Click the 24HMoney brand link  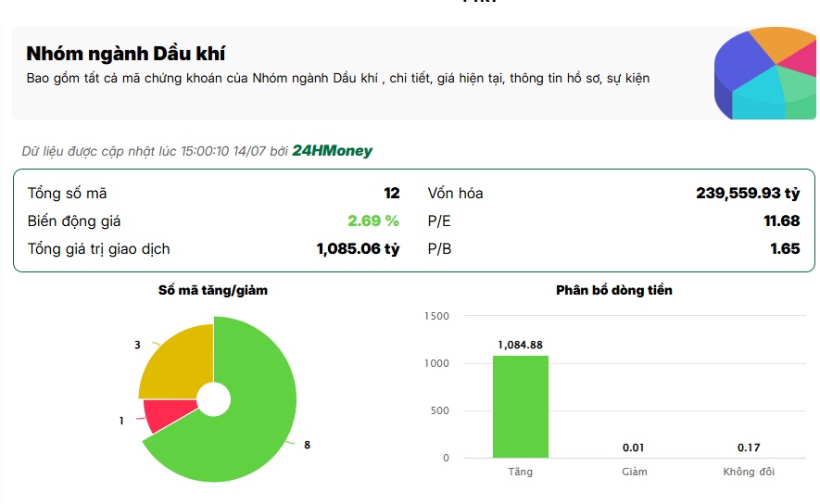pyautogui.click(x=332, y=151)
